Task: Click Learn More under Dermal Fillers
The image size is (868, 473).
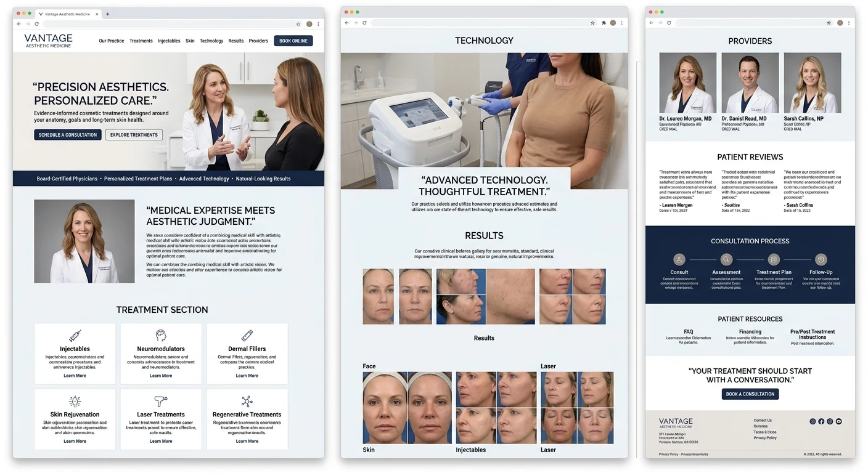Action: (247, 376)
